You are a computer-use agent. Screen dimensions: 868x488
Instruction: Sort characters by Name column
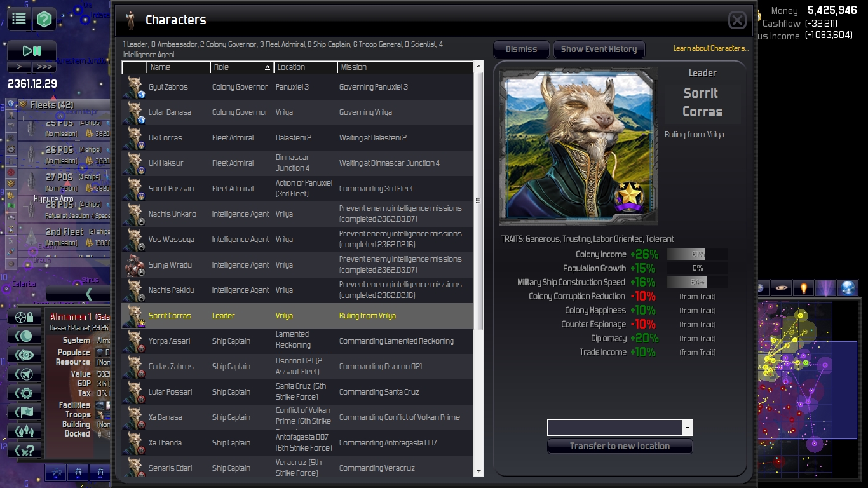pos(179,67)
